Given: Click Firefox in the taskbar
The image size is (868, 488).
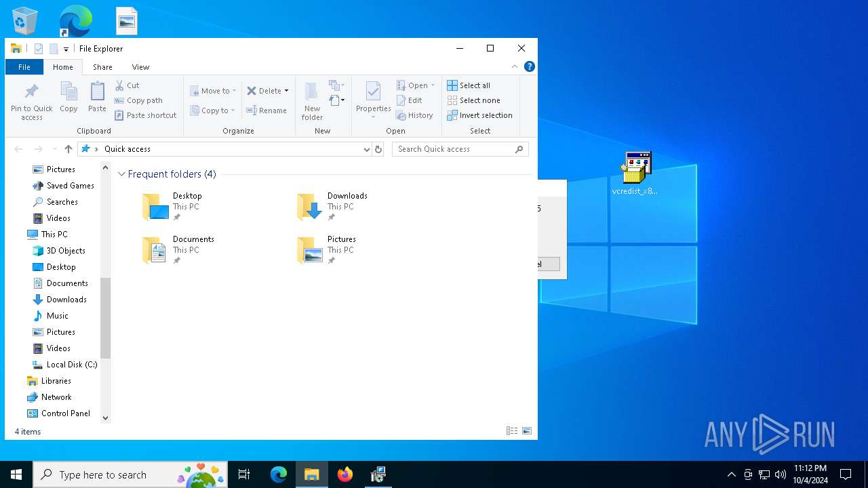Looking at the screenshot, I should point(345,474).
